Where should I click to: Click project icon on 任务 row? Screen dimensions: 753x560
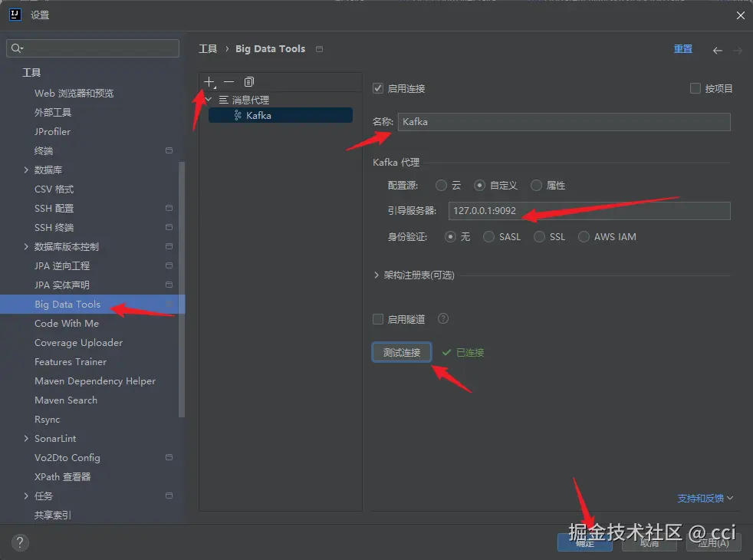(x=169, y=496)
